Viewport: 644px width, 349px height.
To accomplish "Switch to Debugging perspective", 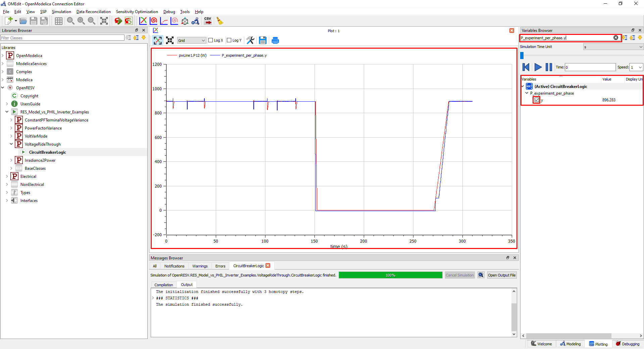I will point(628,344).
